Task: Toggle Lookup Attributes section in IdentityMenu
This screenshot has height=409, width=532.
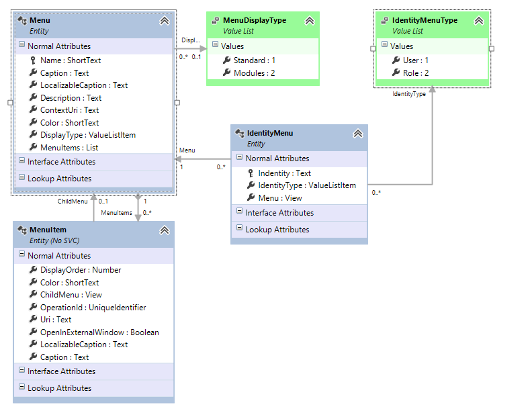Action: (240, 228)
